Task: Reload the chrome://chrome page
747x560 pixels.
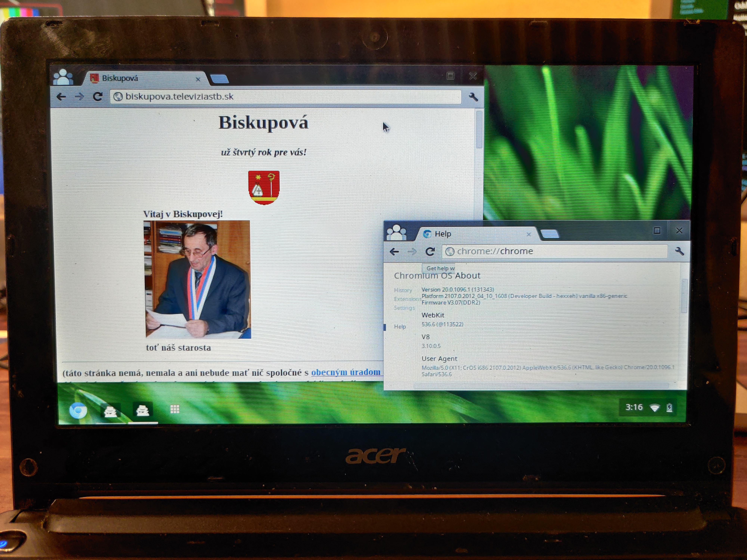Action: click(430, 251)
